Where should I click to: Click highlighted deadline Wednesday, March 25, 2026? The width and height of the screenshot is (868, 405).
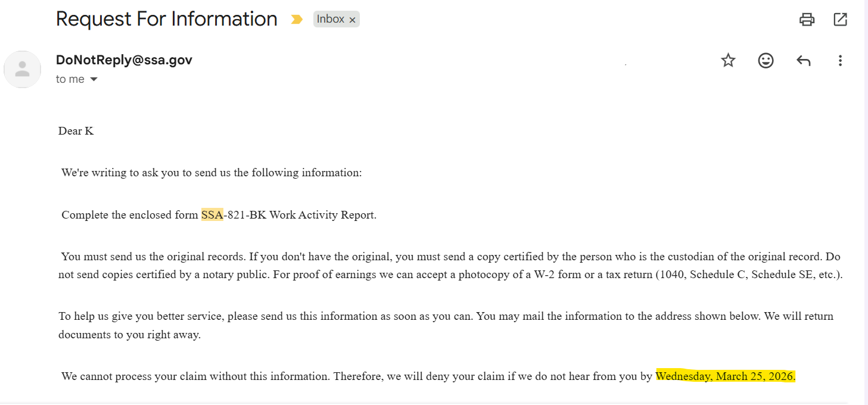(x=726, y=376)
